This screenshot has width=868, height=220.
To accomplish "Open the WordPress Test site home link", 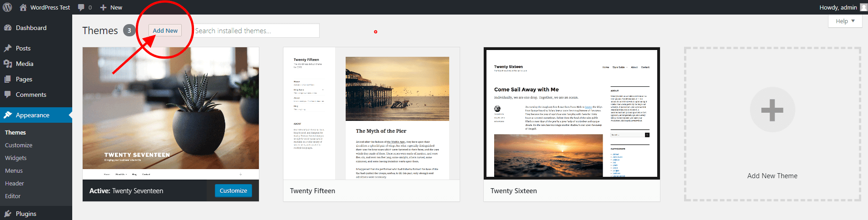I will 50,7.
